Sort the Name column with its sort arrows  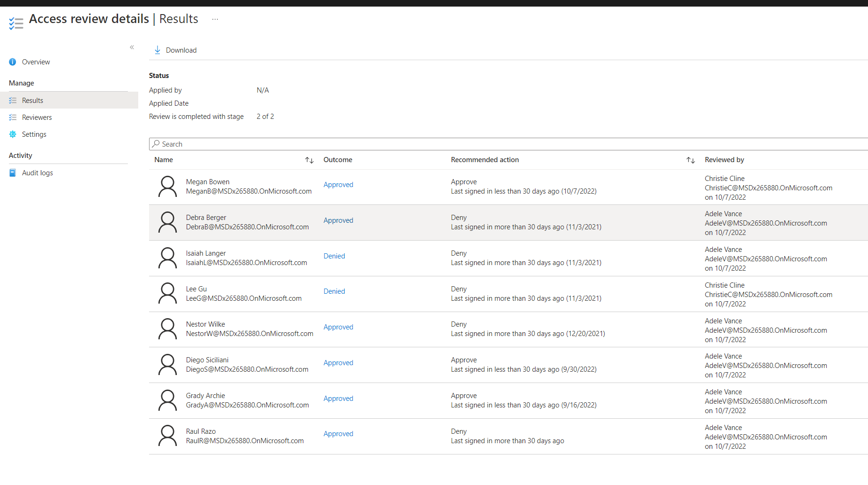click(309, 160)
